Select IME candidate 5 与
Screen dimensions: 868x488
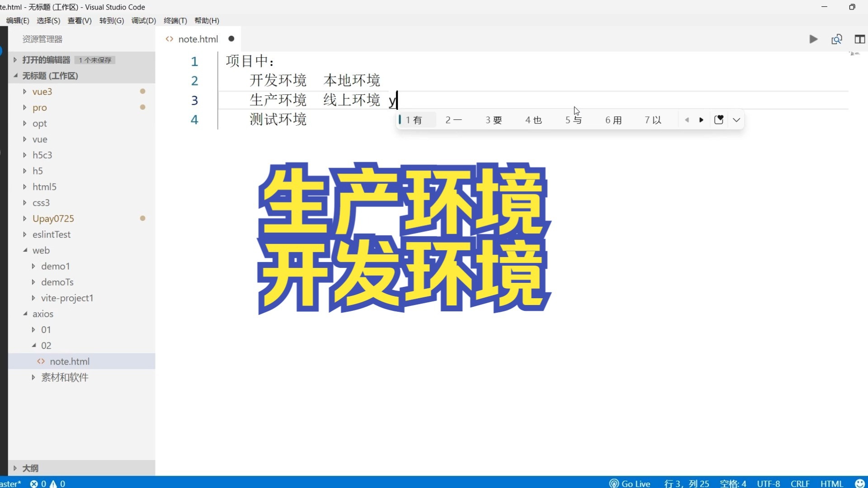pyautogui.click(x=574, y=120)
